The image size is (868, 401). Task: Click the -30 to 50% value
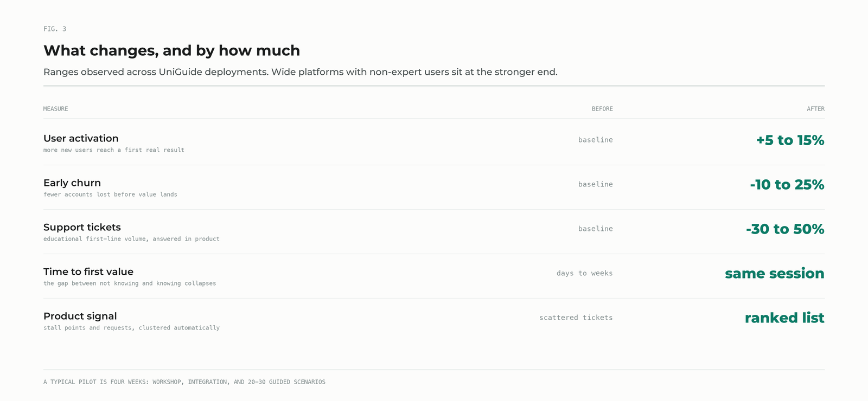pyautogui.click(x=785, y=229)
